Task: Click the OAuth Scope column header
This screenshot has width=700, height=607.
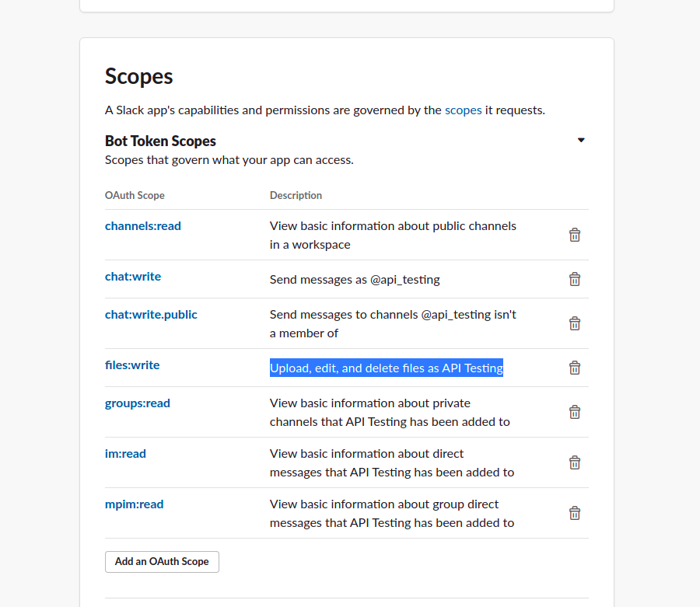Action: coord(135,196)
